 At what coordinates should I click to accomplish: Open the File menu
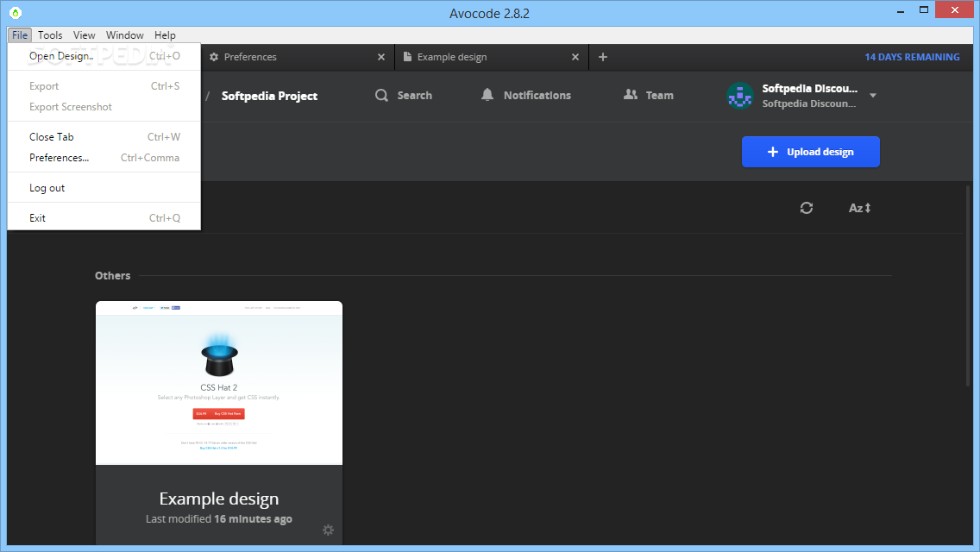[20, 35]
